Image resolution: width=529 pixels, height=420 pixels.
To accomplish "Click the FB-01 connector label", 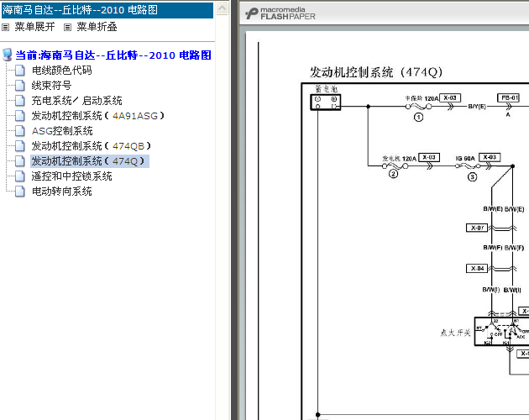I will pyautogui.click(x=508, y=98).
